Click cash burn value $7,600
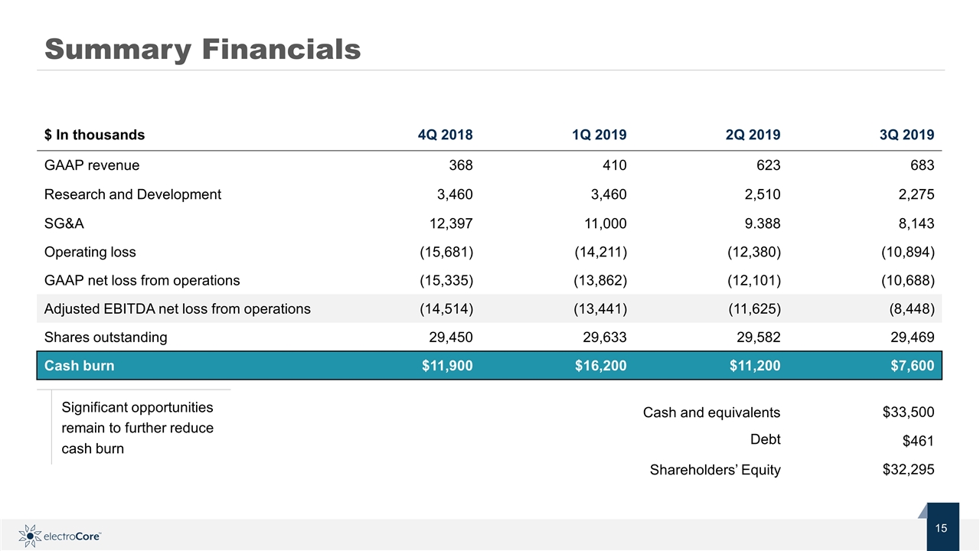 click(912, 366)
